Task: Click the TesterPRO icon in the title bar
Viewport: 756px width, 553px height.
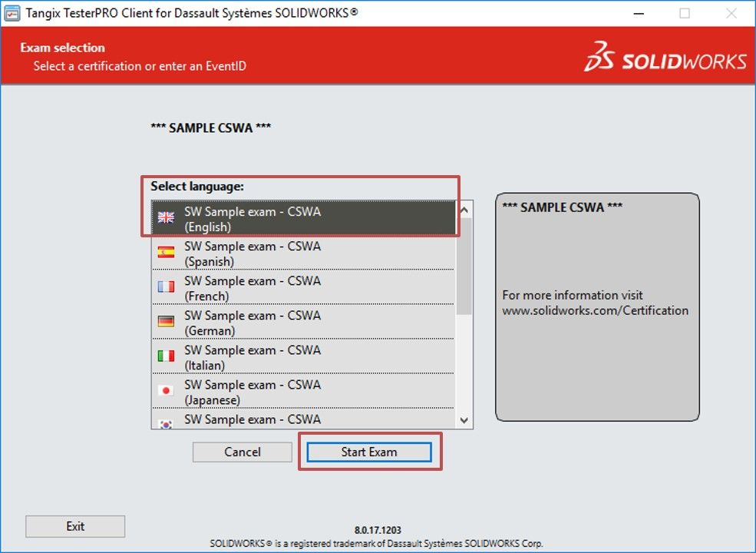Action: point(12,12)
